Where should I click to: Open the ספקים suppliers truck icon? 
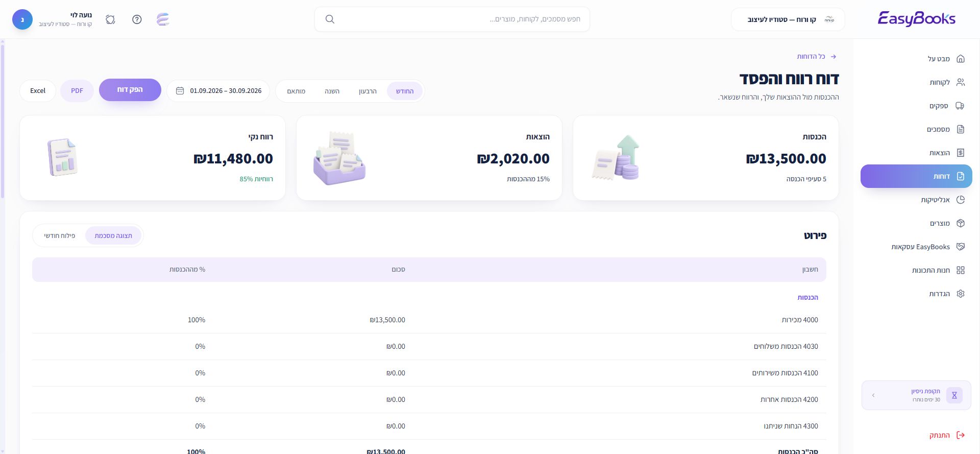tap(960, 106)
